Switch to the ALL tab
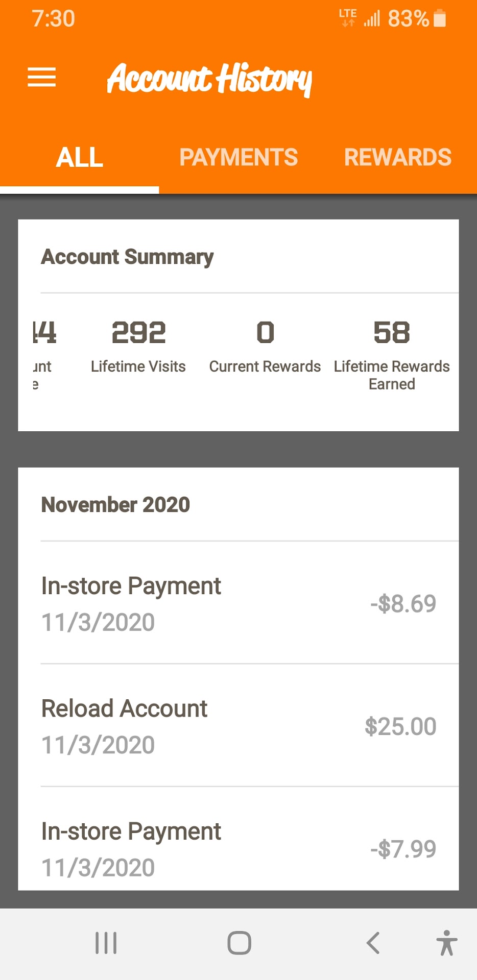The image size is (477, 980). pos(80,157)
